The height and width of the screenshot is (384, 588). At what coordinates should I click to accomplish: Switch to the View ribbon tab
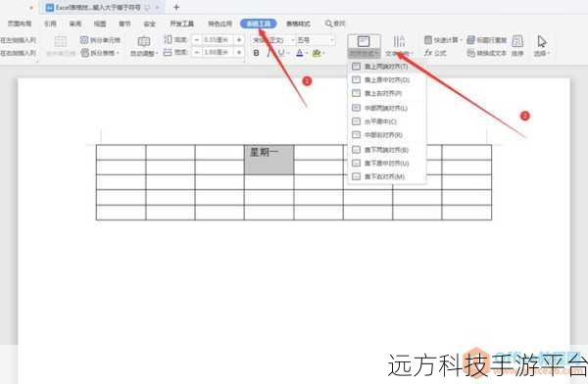pos(100,24)
